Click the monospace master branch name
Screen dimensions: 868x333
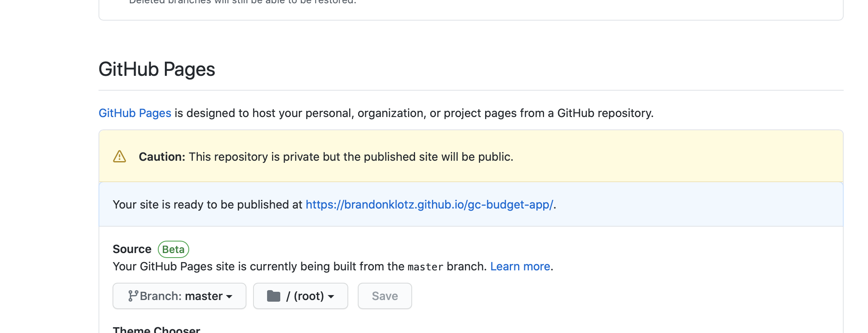coord(425,267)
